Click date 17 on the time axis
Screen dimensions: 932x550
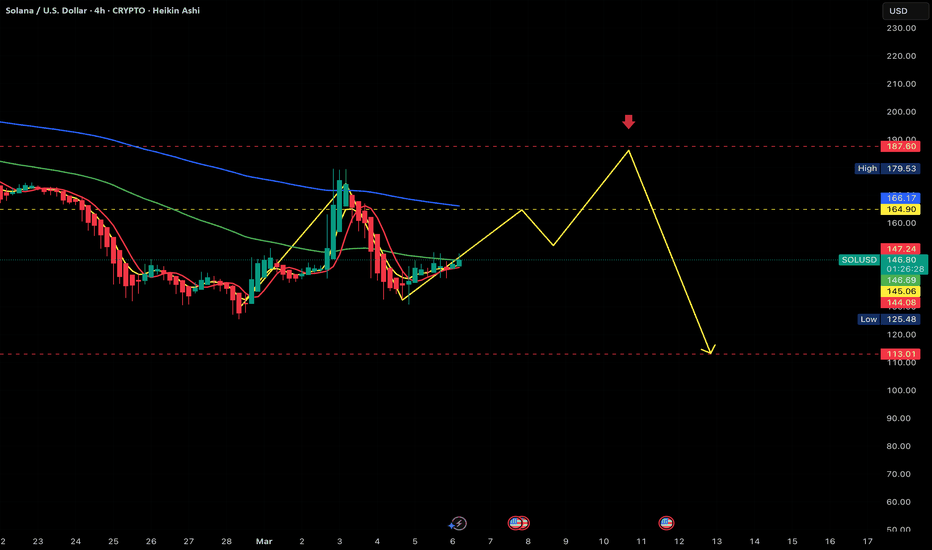[868, 541]
